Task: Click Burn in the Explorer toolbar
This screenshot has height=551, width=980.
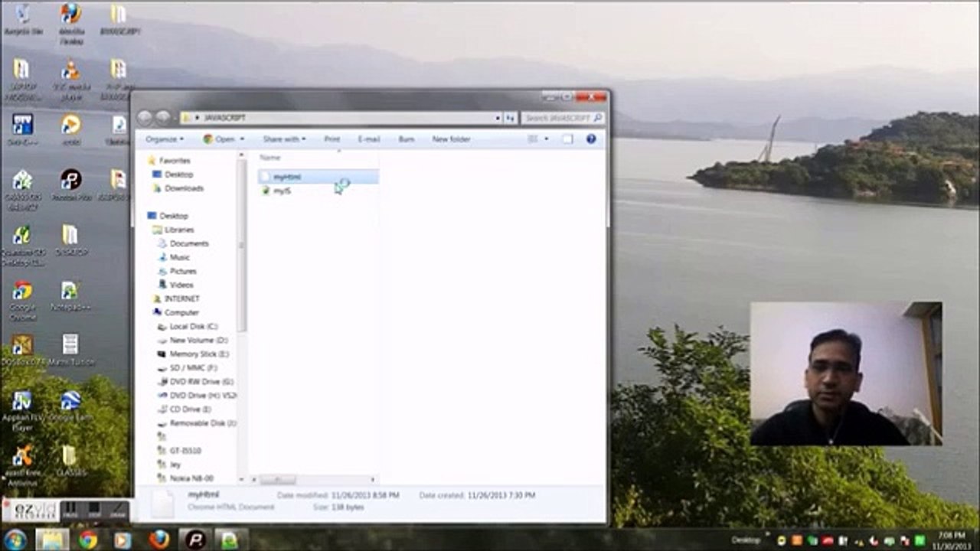Action: (x=407, y=139)
